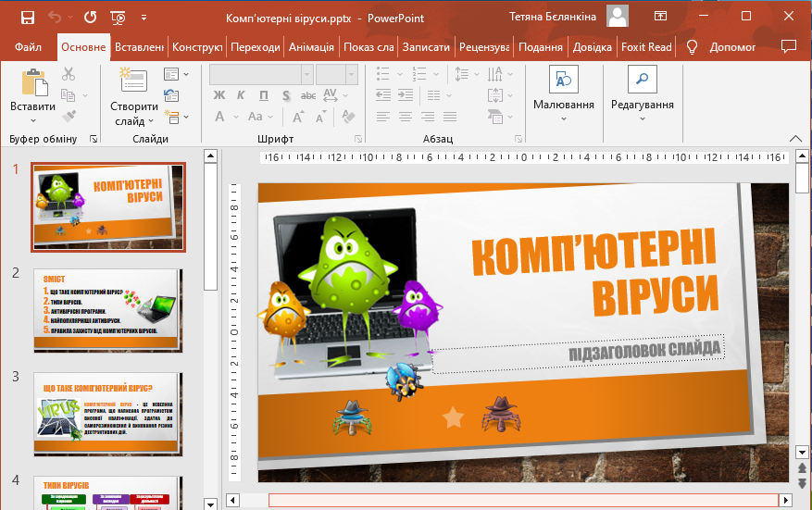
Task: Open the Foxit Reader tab
Action: point(646,47)
